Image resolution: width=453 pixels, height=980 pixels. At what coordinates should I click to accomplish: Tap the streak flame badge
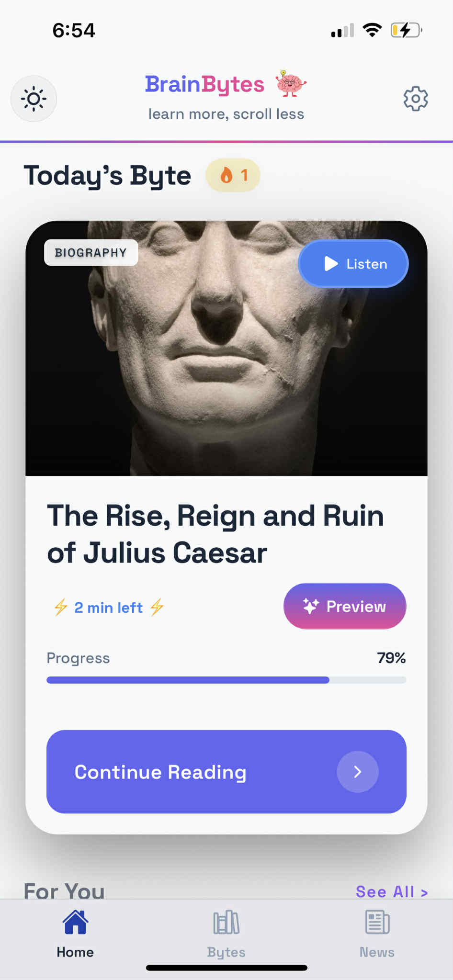coord(233,175)
